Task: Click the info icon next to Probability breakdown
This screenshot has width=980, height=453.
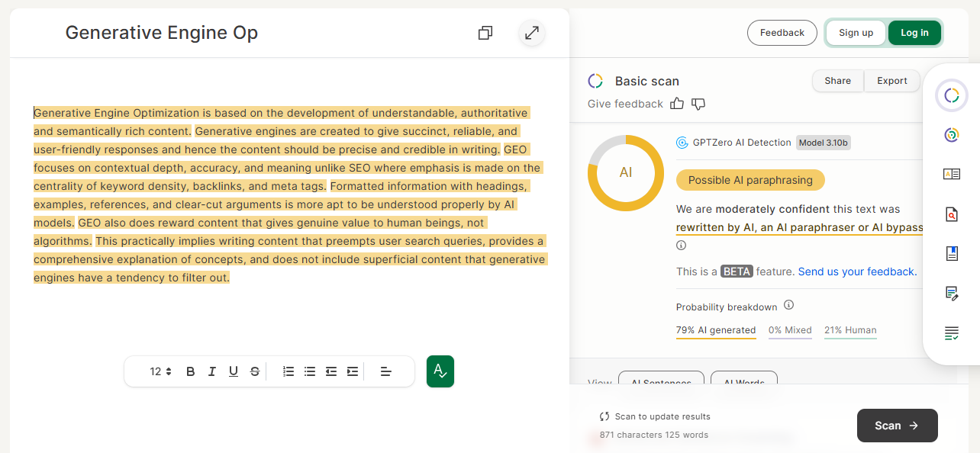Action: pos(789,306)
